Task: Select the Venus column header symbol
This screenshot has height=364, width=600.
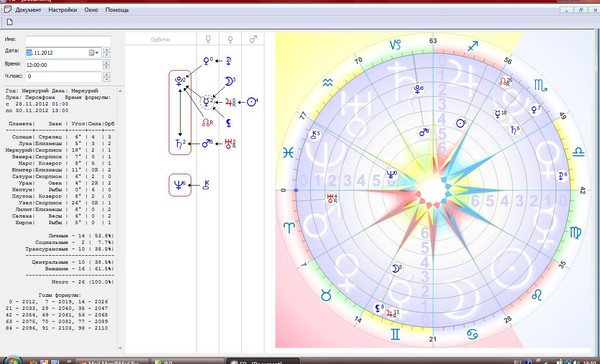Action: click(230, 39)
